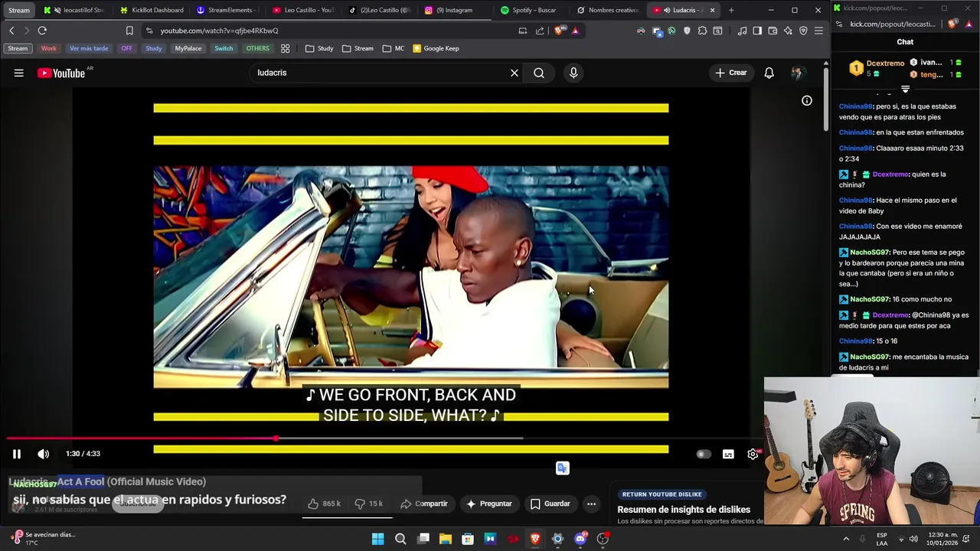
Task: Clear the ludacris search text with the X
Action: point(514,73)
